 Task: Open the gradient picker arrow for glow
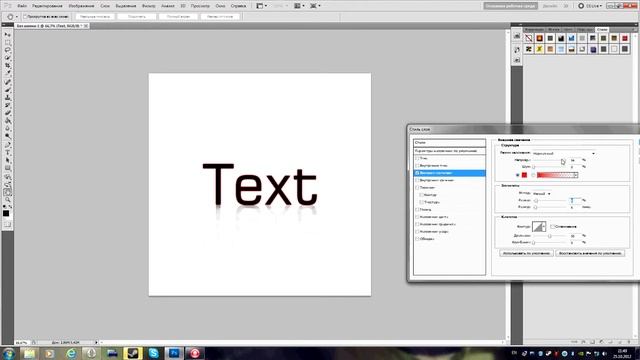tap(576, 175)
